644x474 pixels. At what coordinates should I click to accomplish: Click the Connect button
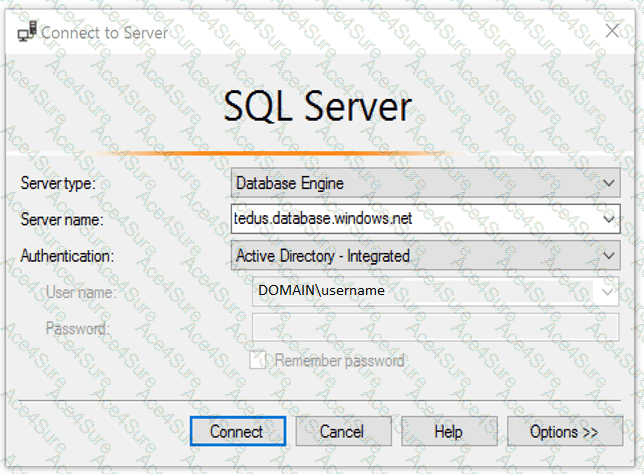pos(238,431)
